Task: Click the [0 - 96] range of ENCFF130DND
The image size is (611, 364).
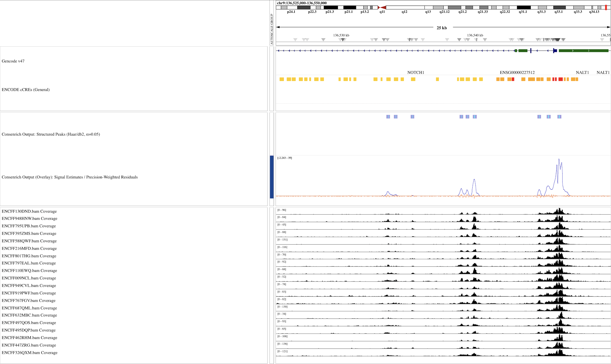Action: 282,210
